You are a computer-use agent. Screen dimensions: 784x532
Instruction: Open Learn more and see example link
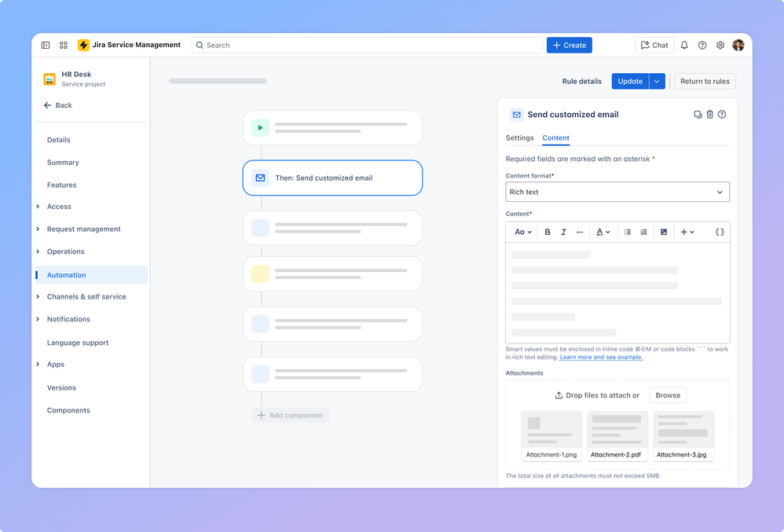coord(601,357)
